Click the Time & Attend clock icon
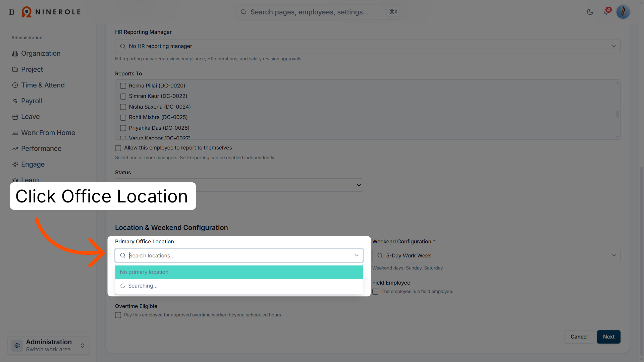 pos(15,85)
